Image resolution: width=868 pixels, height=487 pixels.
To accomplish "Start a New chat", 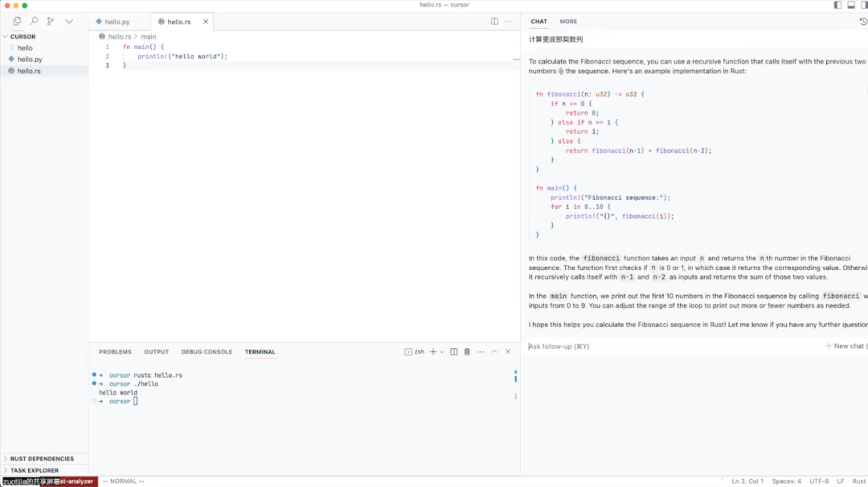I will click(845, 346).
